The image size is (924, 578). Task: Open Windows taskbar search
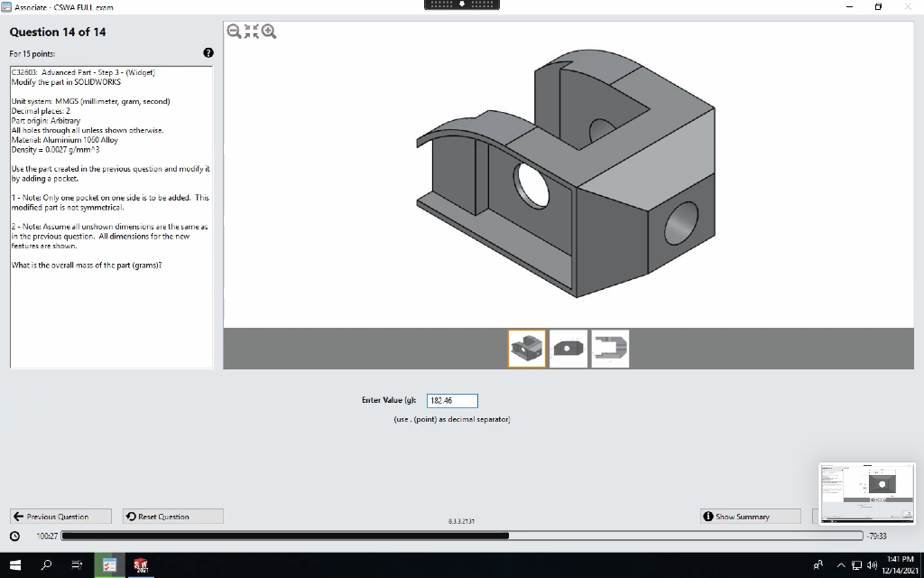(46, 565)
